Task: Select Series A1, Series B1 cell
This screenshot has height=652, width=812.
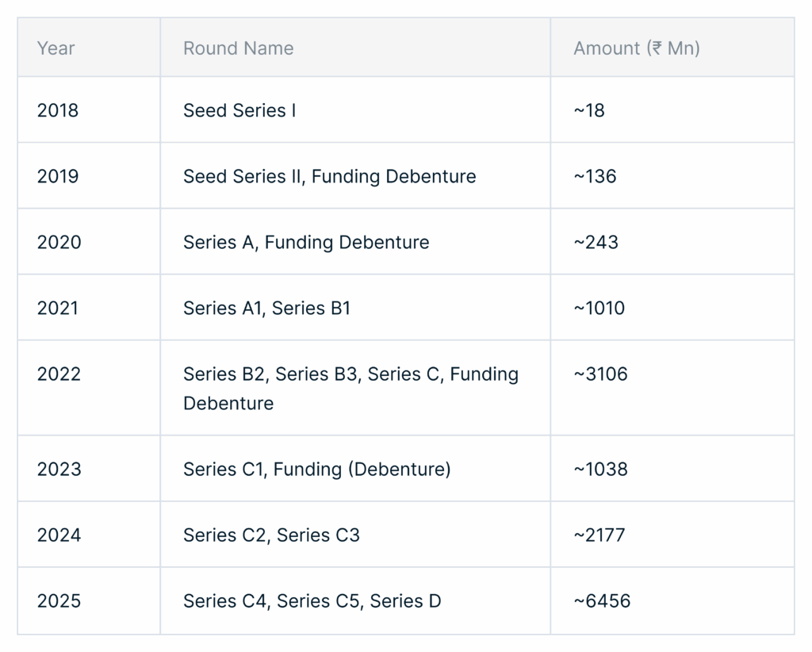Action: [355, 307]
